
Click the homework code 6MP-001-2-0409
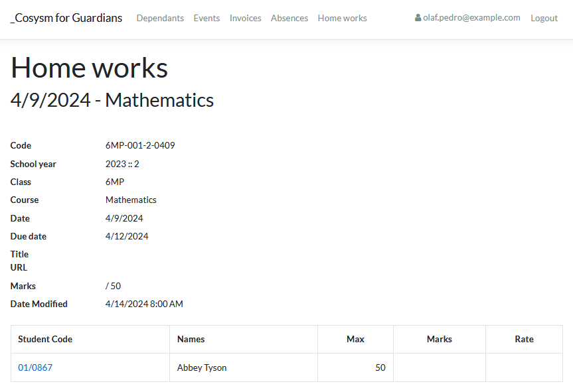point(140,145)
